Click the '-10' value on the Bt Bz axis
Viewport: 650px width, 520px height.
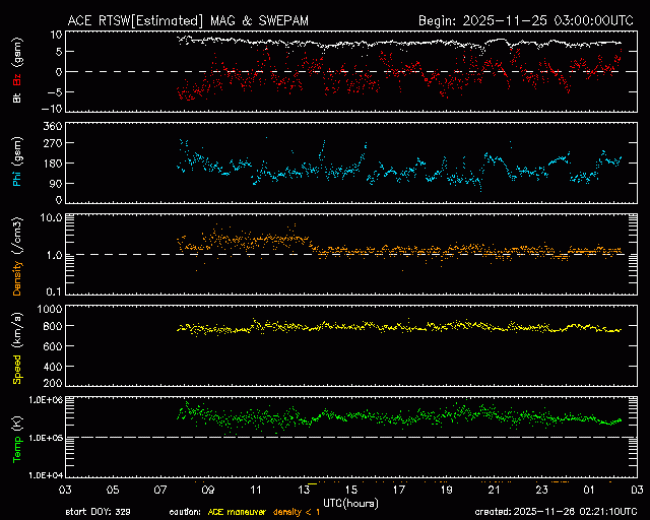[51, 109]
